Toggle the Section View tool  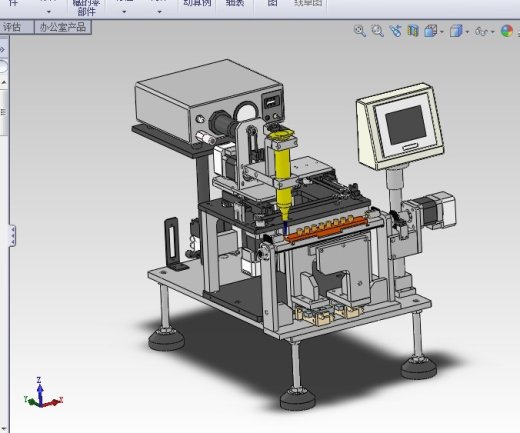(413, 31)
